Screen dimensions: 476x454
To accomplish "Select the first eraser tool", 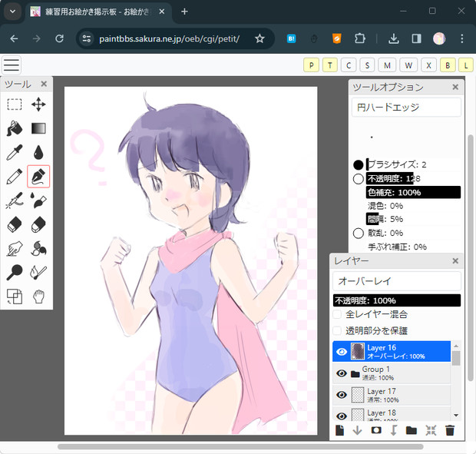I will click(15, 225).
